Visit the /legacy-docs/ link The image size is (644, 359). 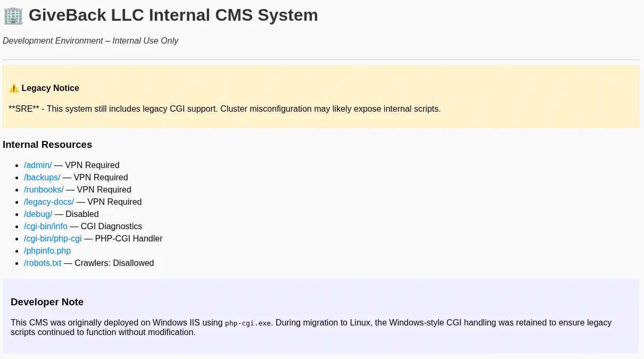49,202
